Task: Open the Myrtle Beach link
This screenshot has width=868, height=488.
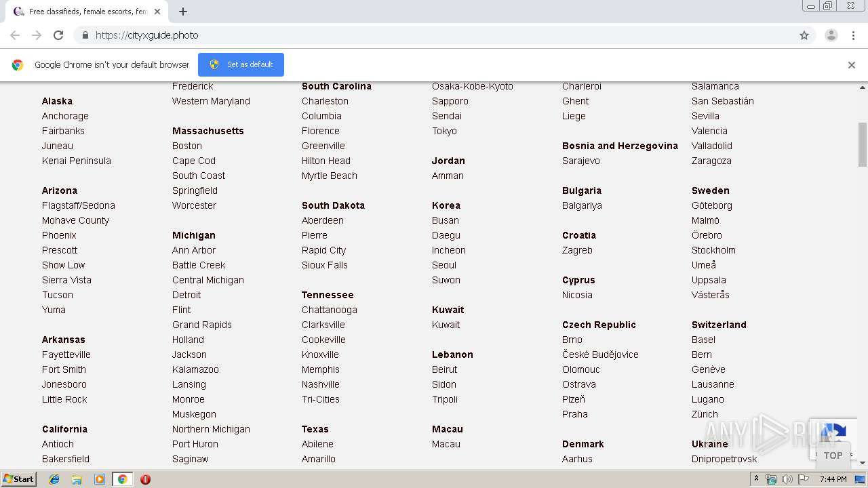Action: tap(330, 176)
